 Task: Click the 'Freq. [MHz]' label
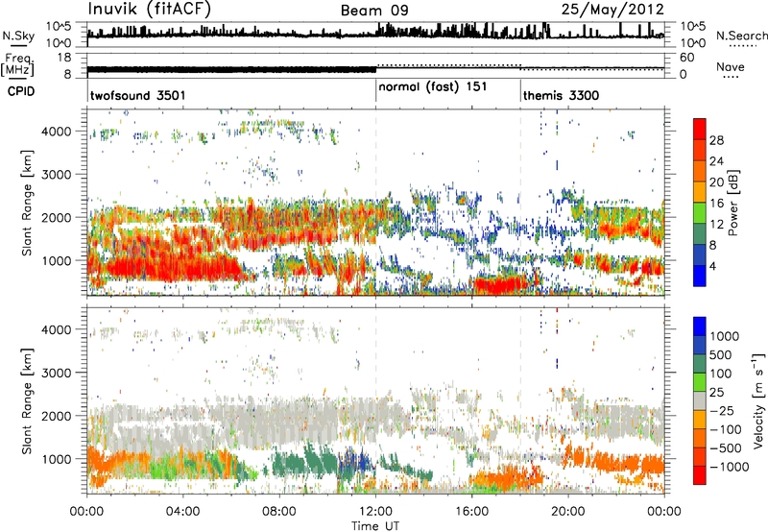(18, 64)
